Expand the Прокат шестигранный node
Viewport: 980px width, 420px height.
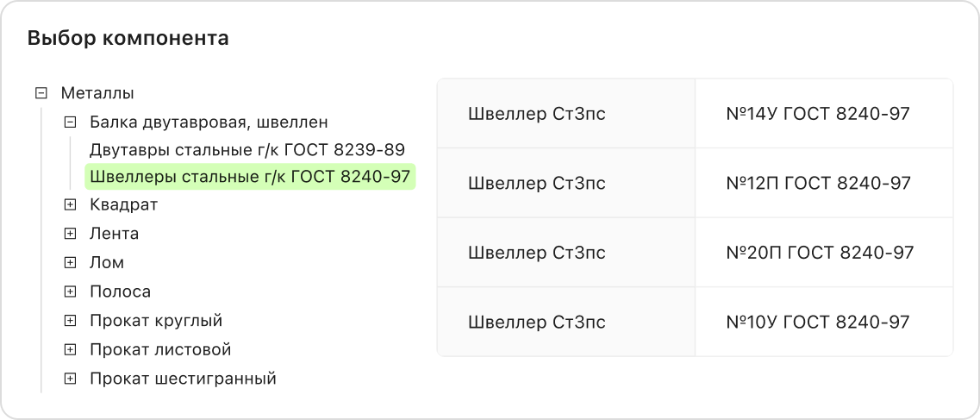[x=70, y=379]
